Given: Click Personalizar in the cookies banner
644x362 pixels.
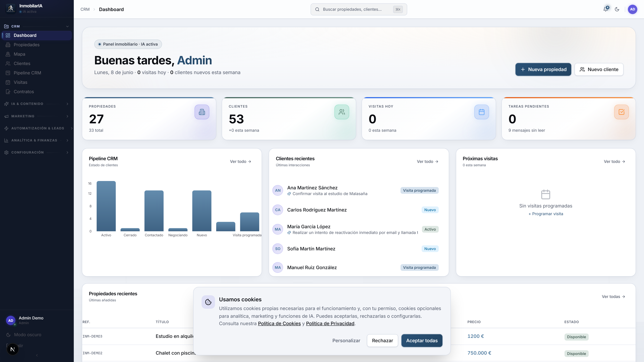Looking at the screenshot, I should click(346, 341).
